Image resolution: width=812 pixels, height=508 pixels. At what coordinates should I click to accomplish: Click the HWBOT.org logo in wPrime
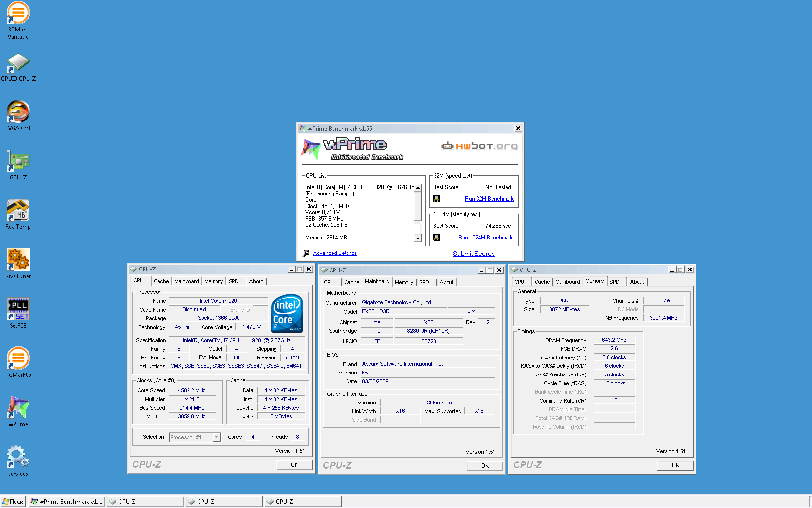(x=479, y=146)
